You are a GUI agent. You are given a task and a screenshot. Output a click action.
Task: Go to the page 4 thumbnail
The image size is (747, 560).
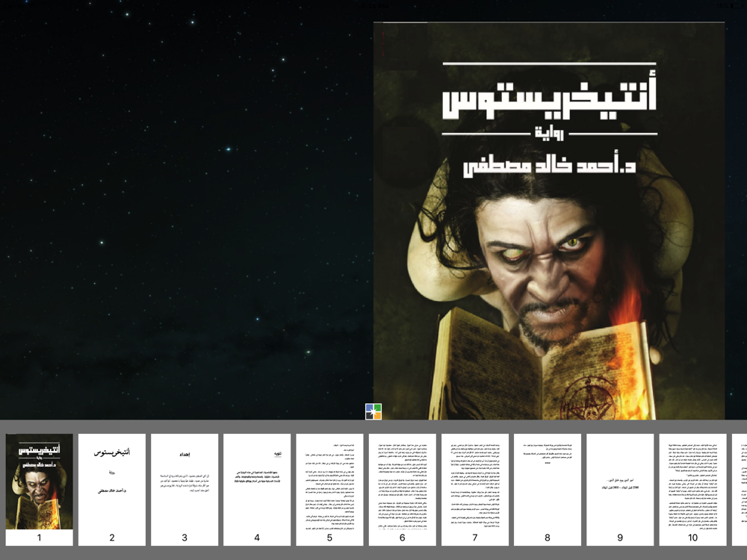(257, 490)
